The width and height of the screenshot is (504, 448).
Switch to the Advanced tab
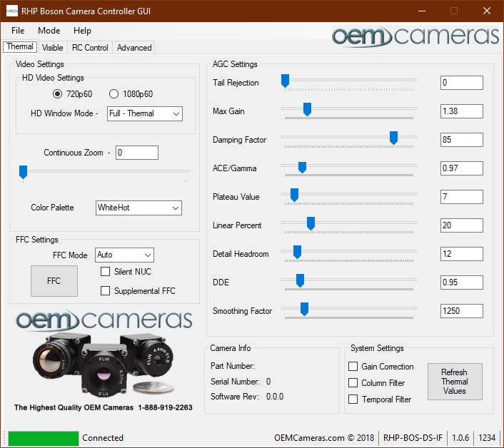point(134,48)
